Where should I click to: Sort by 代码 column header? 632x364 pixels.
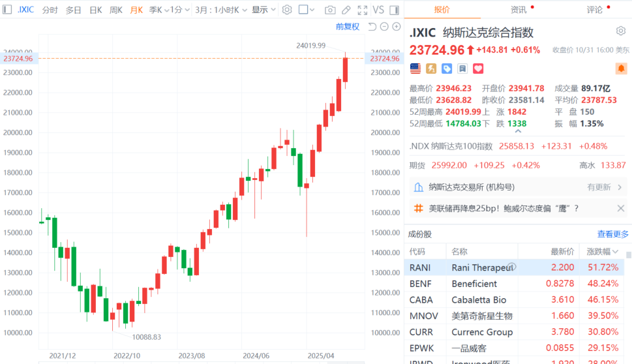tap(417, 252)
